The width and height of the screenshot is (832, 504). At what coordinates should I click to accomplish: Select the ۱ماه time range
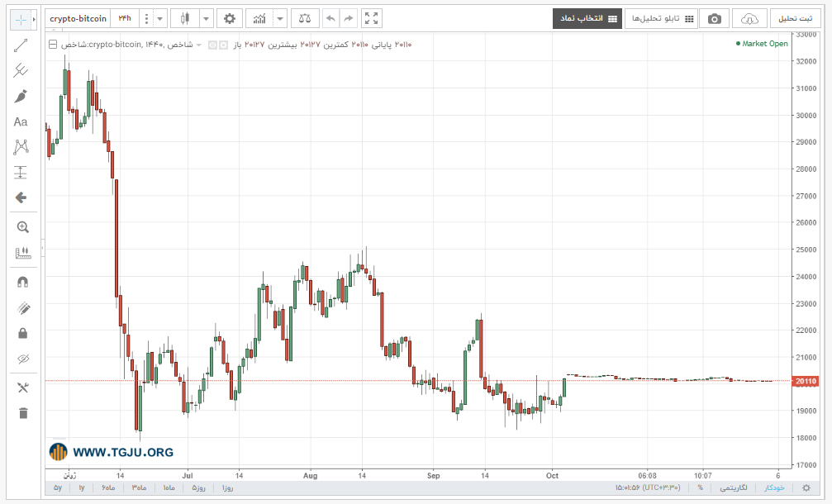169,487
